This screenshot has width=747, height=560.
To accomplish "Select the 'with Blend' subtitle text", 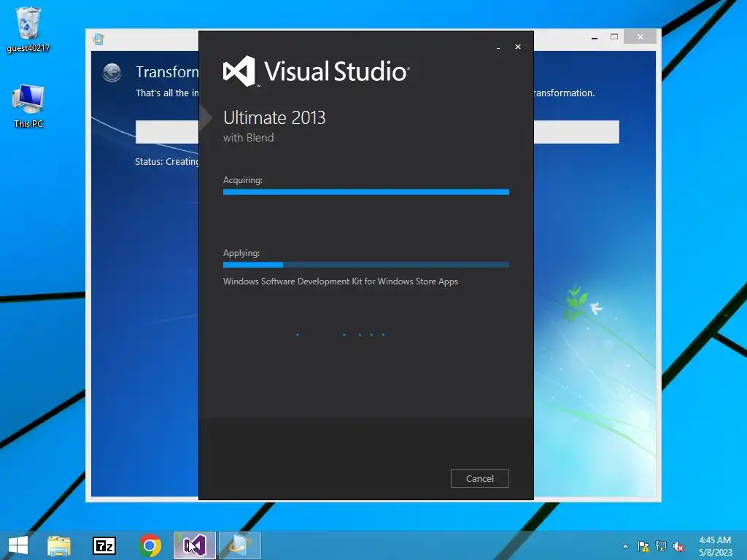I will (248, 138).
